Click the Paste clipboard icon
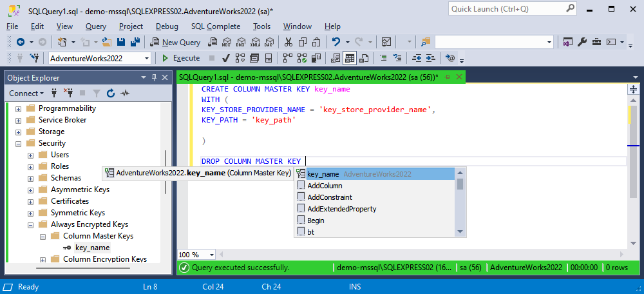This screenshot has height=294, width=644. click(x=316, y=42)
